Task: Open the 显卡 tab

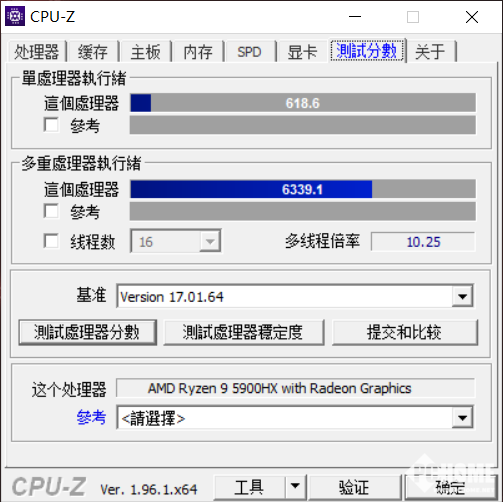Action: click(302, 52)
